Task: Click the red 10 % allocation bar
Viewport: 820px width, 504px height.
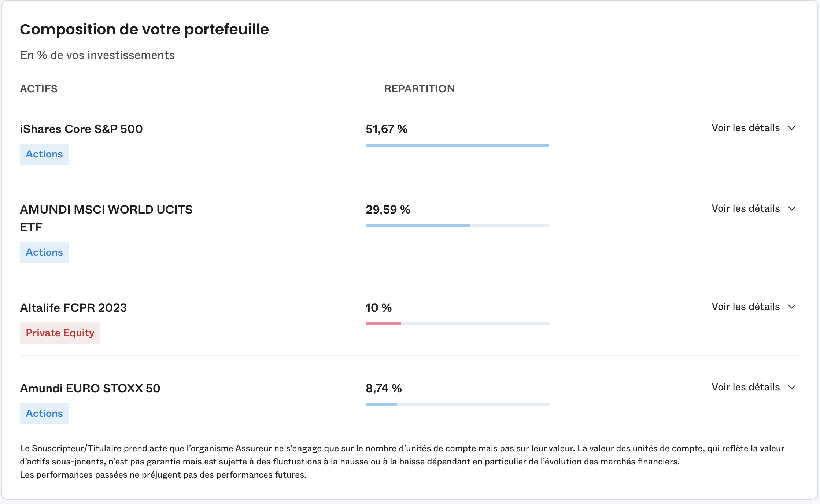Action: [x=383, y=324]
